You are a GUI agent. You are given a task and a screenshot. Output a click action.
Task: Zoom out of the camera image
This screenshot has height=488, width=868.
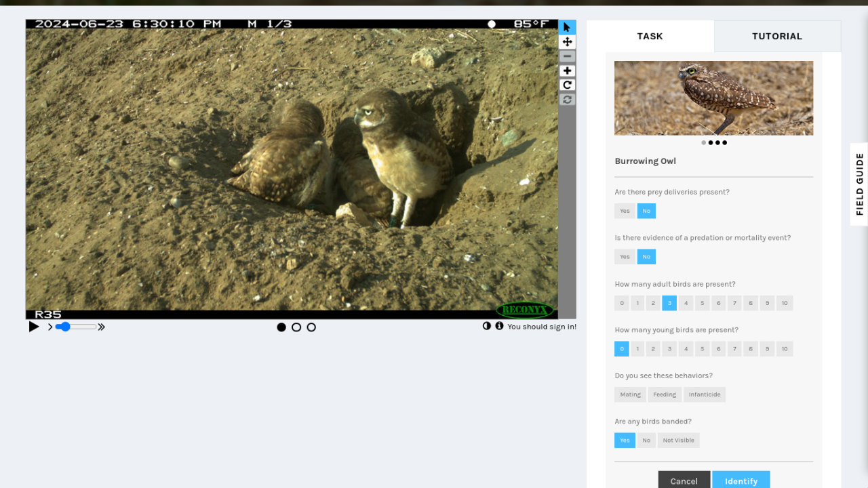coord(568,56)
